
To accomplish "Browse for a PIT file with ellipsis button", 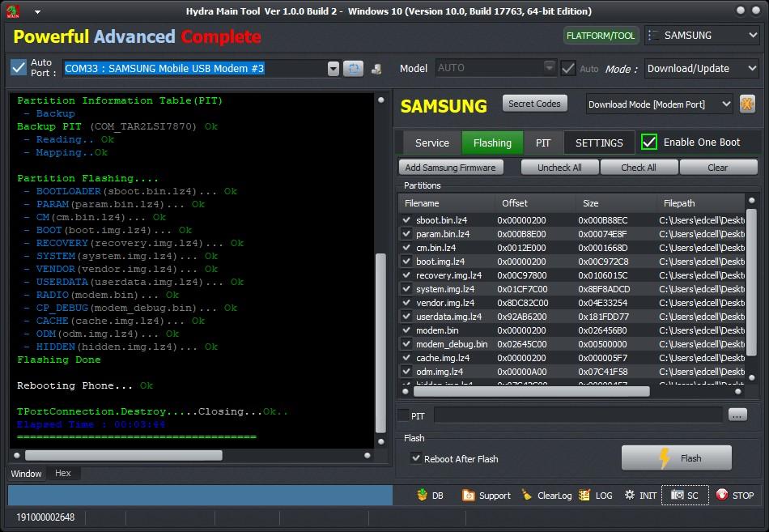I will tap(737, 415).
